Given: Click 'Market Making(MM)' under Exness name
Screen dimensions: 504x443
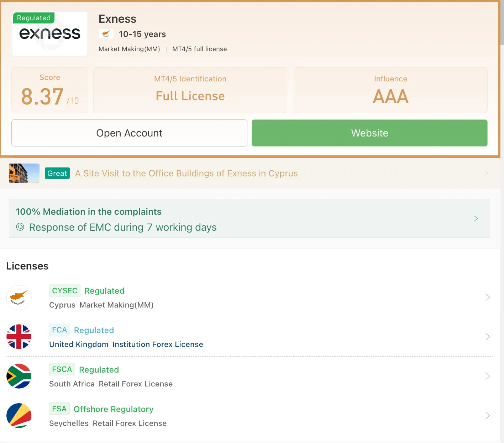Looking at the screenshot, I should click(129, 49).
